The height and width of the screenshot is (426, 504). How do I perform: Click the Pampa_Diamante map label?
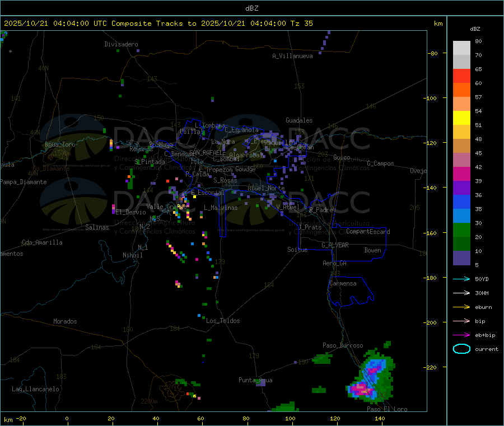pos(23,182)
